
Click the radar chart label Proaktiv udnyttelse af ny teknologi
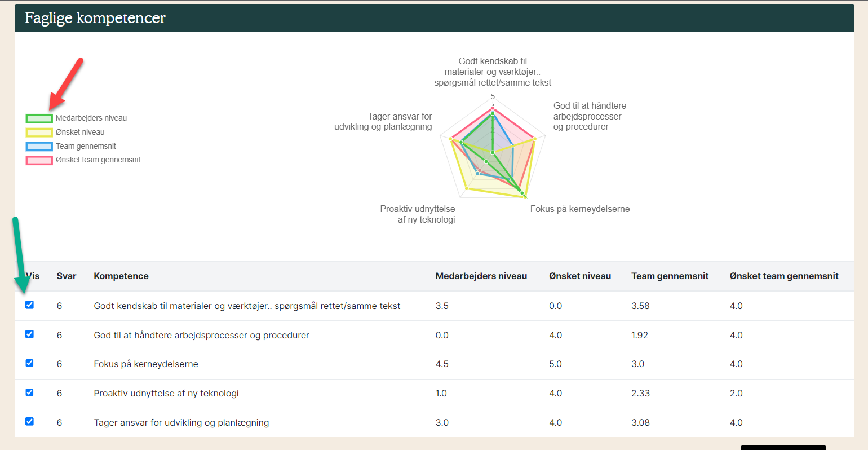point(418,214)
